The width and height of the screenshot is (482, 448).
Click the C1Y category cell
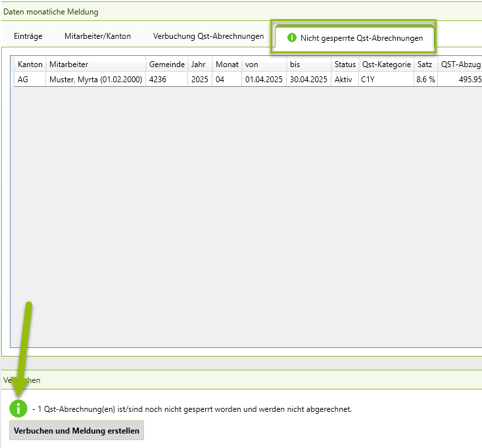coord(368,80)
